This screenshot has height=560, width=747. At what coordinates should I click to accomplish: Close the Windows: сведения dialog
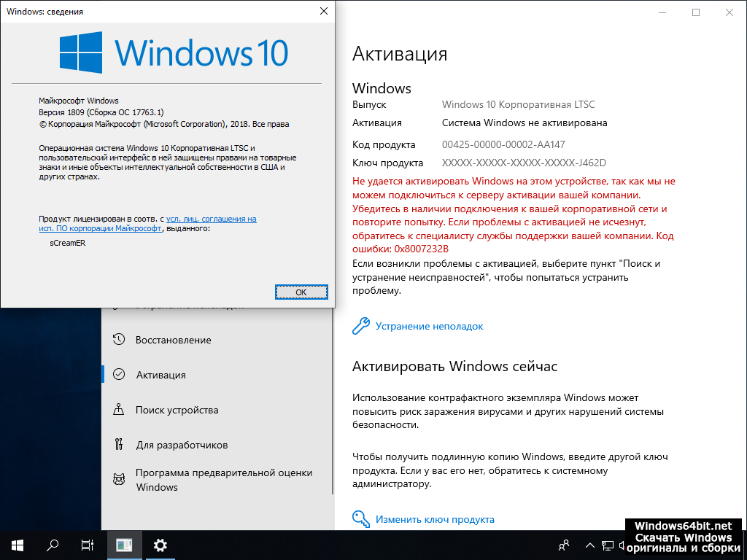pyautogui.click(x=323, y=12)
